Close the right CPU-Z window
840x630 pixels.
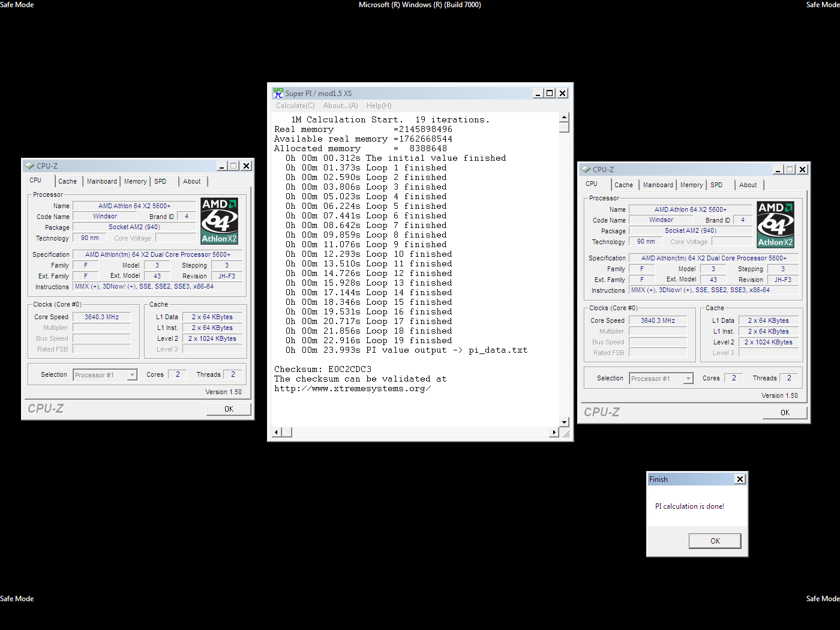[802, 169]
